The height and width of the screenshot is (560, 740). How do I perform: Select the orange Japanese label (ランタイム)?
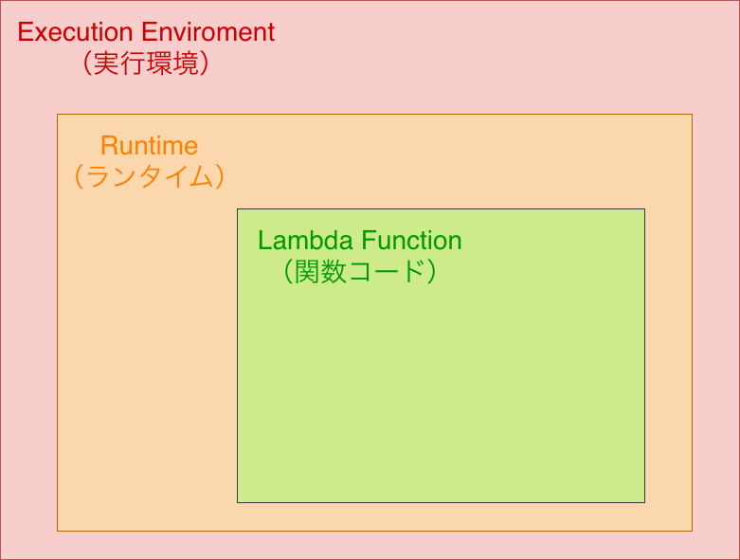(x=149, y=177)
